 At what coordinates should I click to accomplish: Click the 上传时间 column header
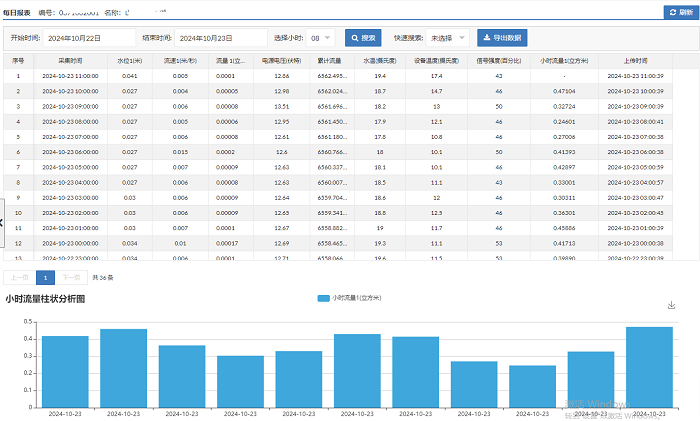638,60
